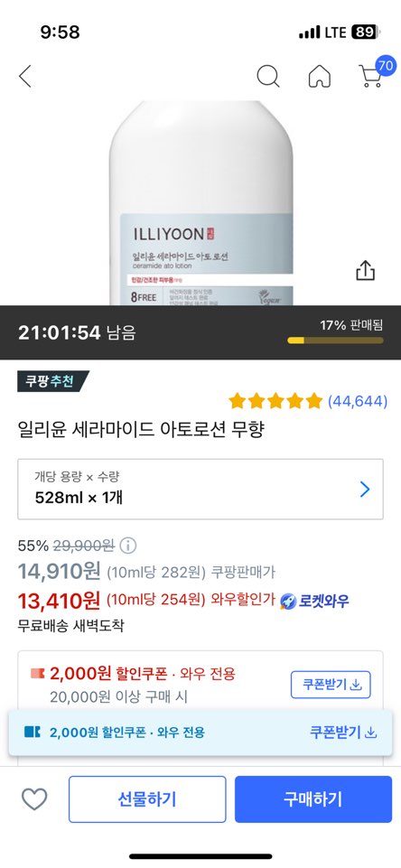
Task: Tap the 구매하기 buy button
Action: point(312,799)
